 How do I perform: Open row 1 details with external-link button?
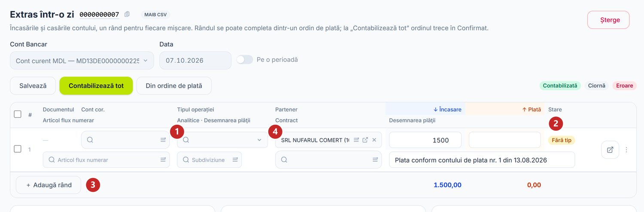[x=610, y=150]
